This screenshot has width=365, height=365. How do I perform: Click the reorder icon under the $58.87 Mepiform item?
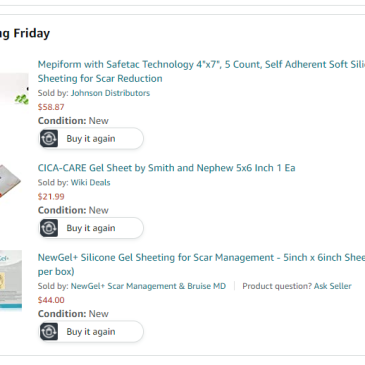(x=49, y=139)
